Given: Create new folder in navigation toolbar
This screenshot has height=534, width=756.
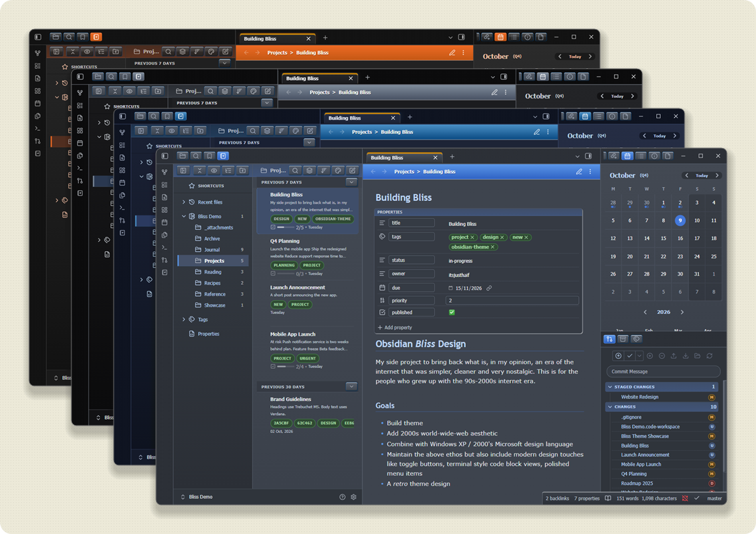Looking at the screenshot, I should [x=243, y=171].
